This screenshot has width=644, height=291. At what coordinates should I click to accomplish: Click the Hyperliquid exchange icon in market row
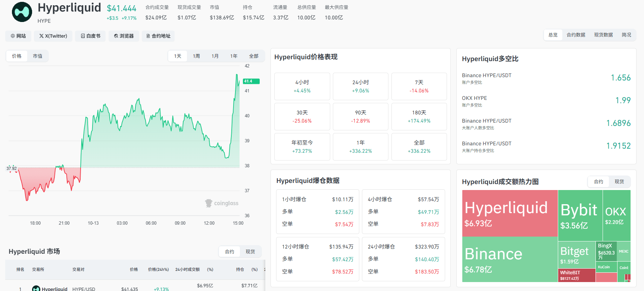[36, 288]
